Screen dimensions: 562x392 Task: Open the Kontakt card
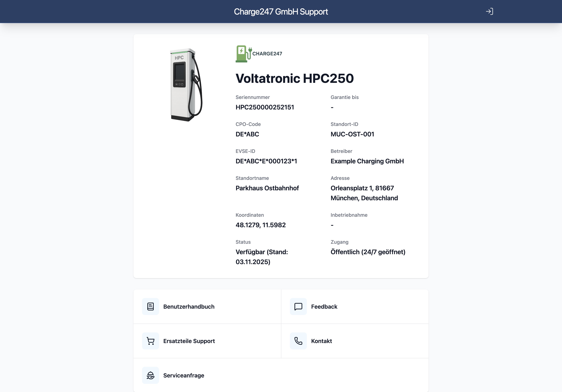click(321, 341)
